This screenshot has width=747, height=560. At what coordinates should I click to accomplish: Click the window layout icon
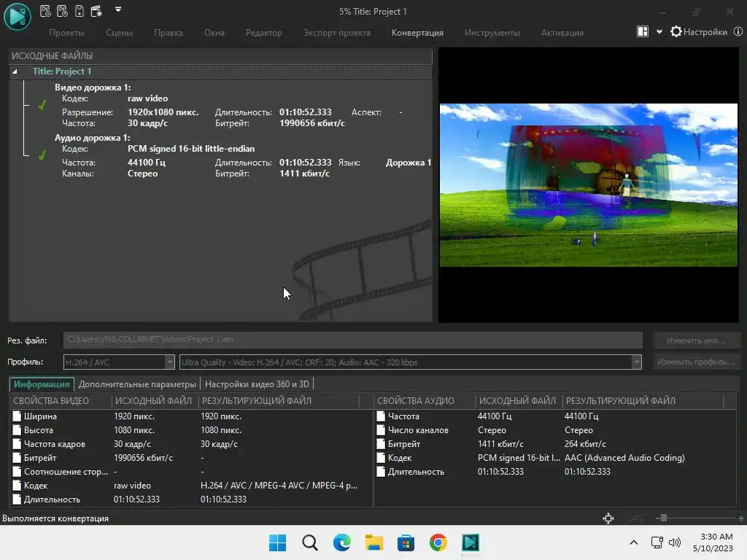[x=643, y=32]
